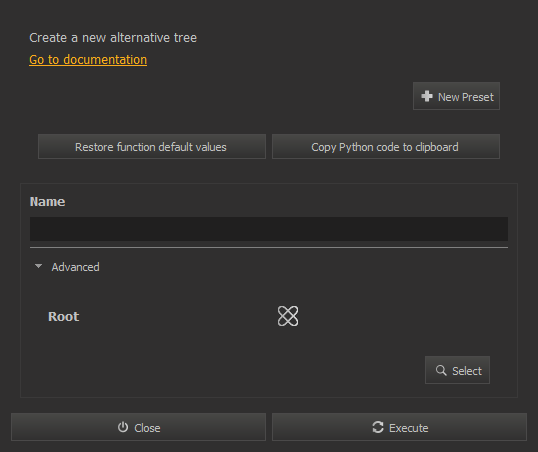Collapse the Advanced section triangle
Screen dimensions: 538x452
click(x=38, y=266)
